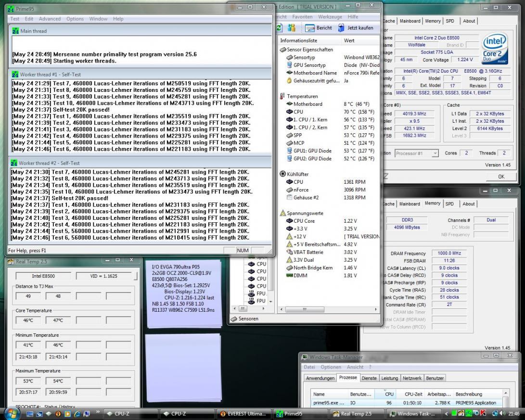Image resolution: width=525 pixels, height=420 pixels.
Task: Open the Anwendungen tab in Task-Manager
Action: 320,378
